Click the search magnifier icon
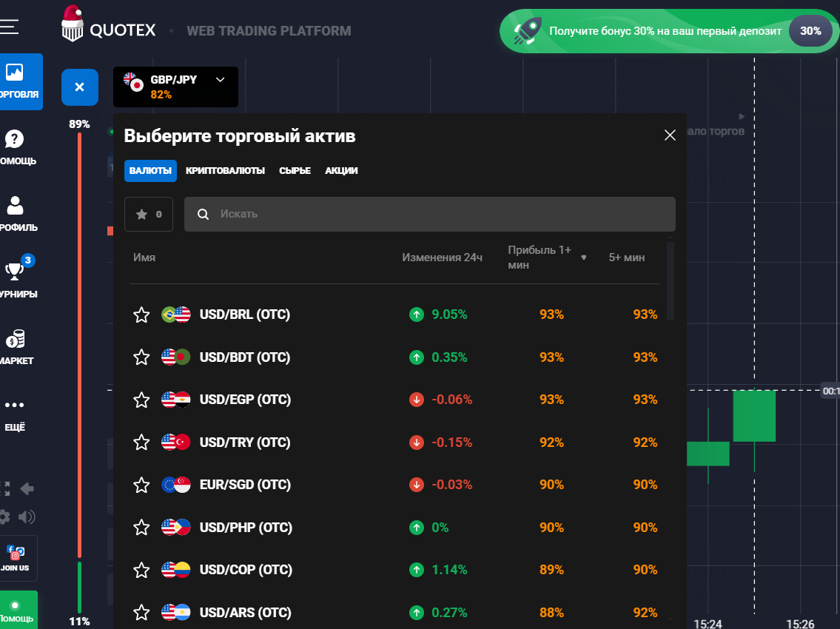 [203, 215]
